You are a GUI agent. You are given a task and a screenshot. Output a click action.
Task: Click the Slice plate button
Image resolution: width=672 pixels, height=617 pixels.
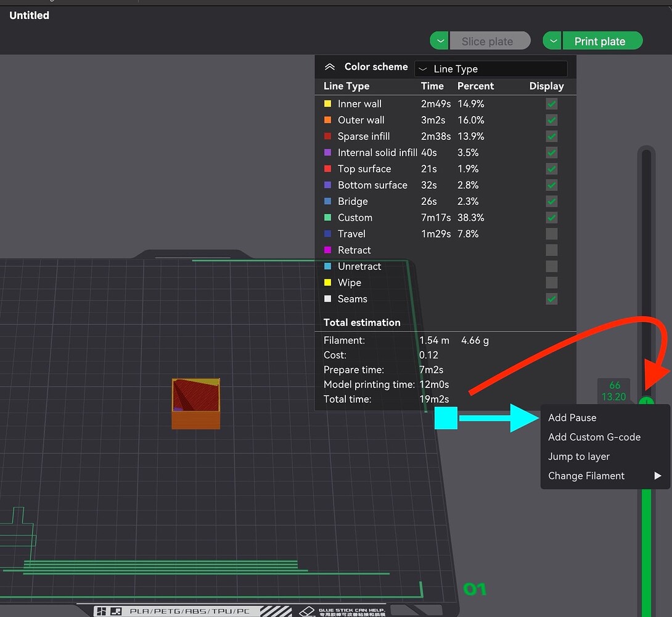tap(490, 41)
